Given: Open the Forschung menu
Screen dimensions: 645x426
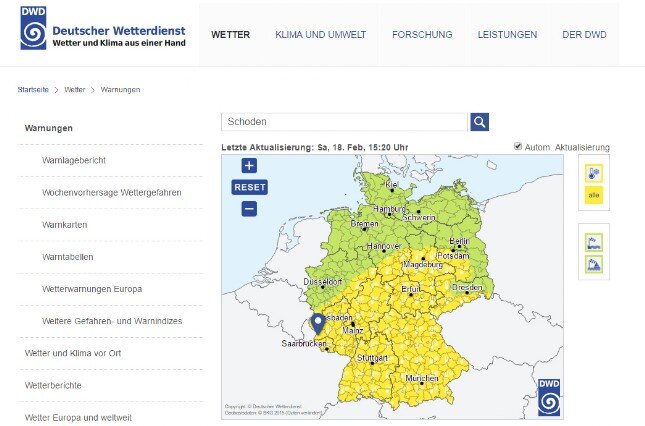Looking at the screenshot, I should click(422, 35).
